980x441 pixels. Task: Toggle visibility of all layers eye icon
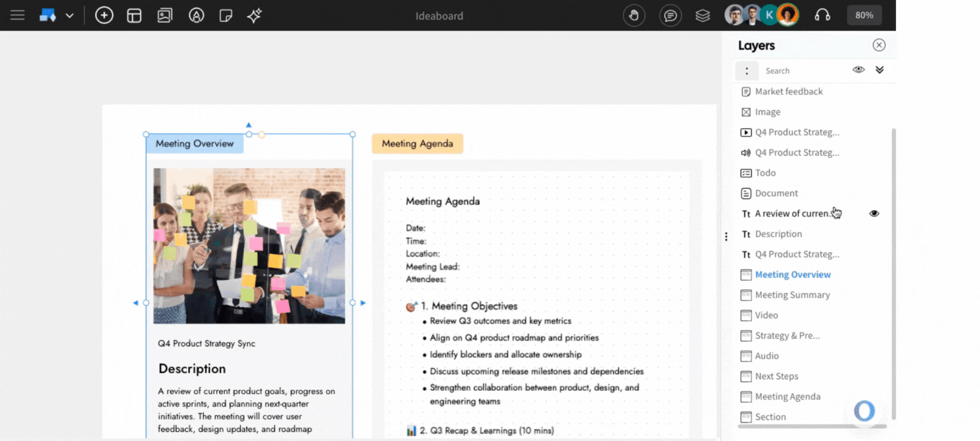859,70
